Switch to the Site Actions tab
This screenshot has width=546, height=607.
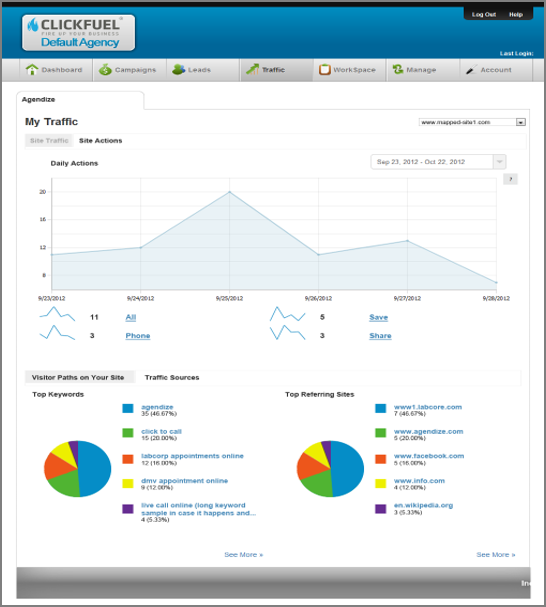point(100,141)
